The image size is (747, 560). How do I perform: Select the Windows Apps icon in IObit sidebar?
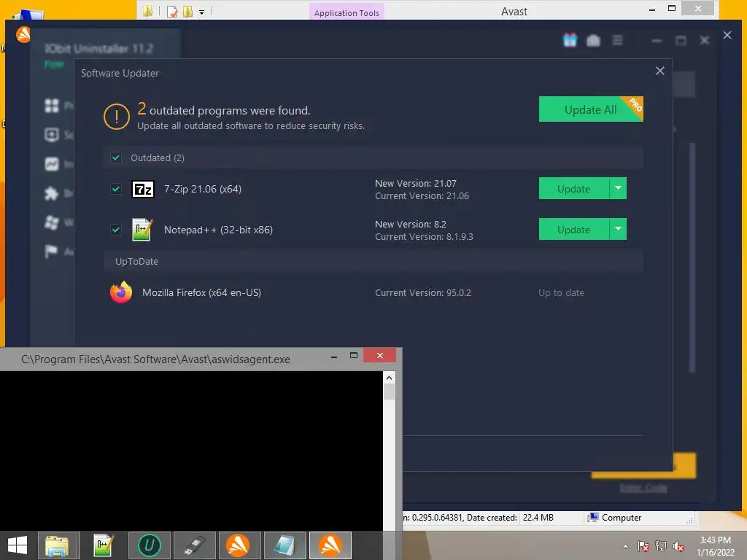(52, 222)
